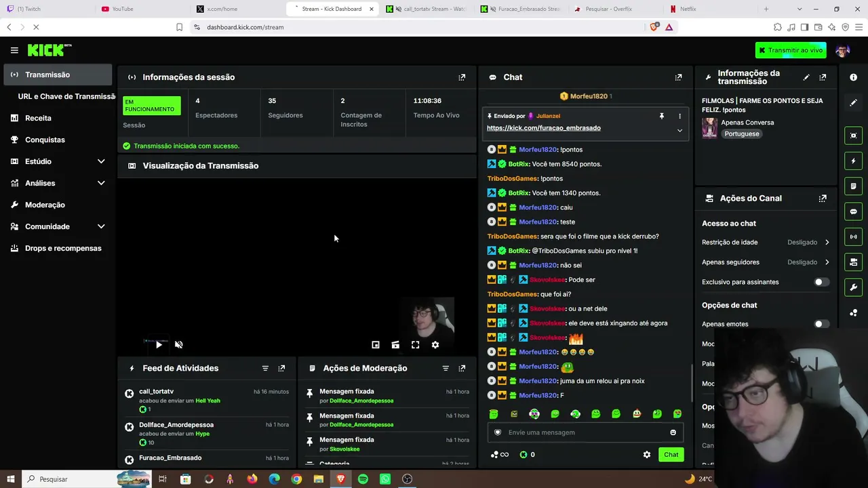Open the new browser tab button
This screenshot has width=868, height=488.
pyautogui.click(x=766, y=9)
